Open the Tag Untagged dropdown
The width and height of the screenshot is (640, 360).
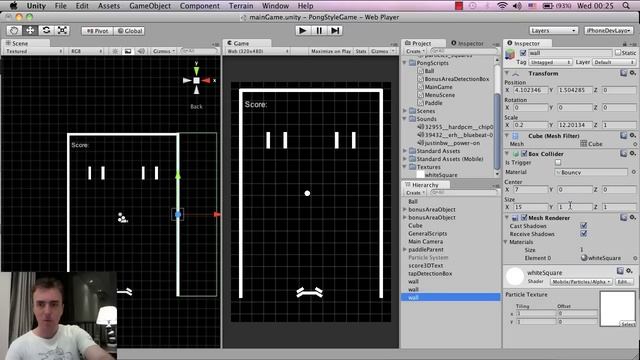click(550, 62)
